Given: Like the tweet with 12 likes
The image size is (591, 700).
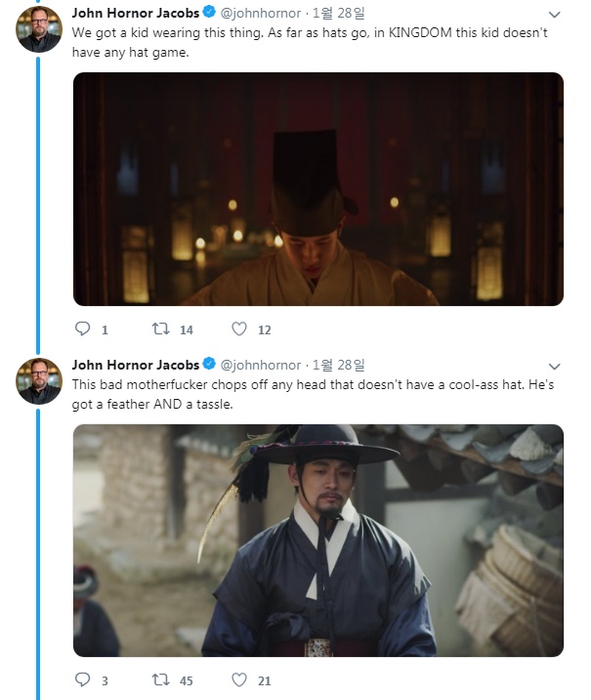Looking at the screenshot, I should click(239, 329).
